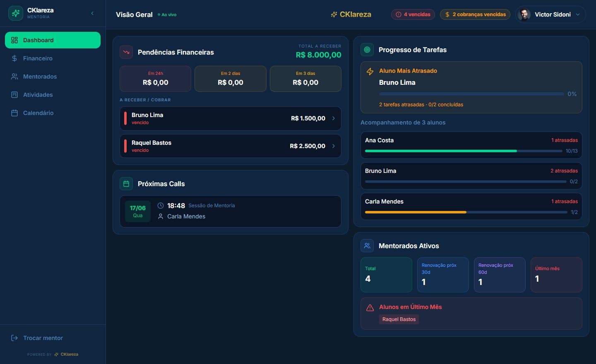Screen dimensions: 596x364
Task: Click the CKlareza logo icon in sidebar
Action: click(16, 13)
